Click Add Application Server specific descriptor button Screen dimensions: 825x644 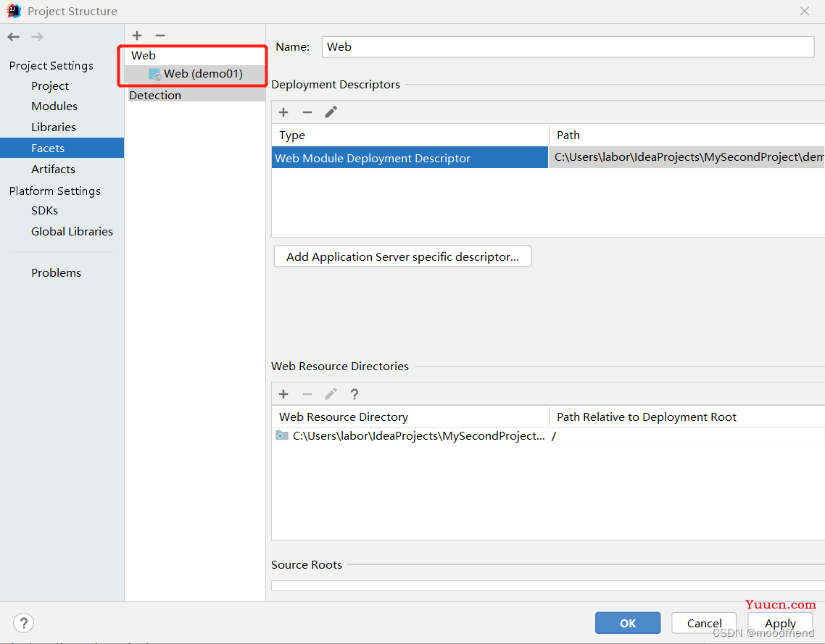tap(402, 257)
